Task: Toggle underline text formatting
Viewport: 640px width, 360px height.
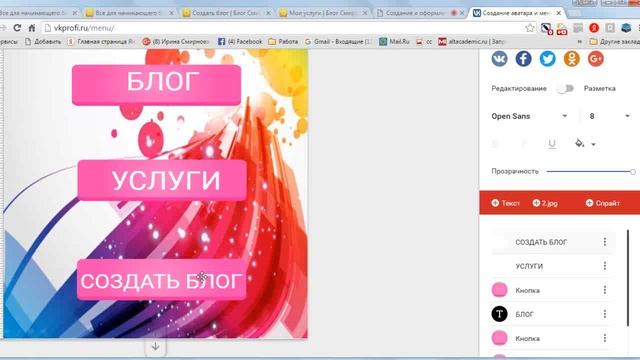Action: click(552, 144)
